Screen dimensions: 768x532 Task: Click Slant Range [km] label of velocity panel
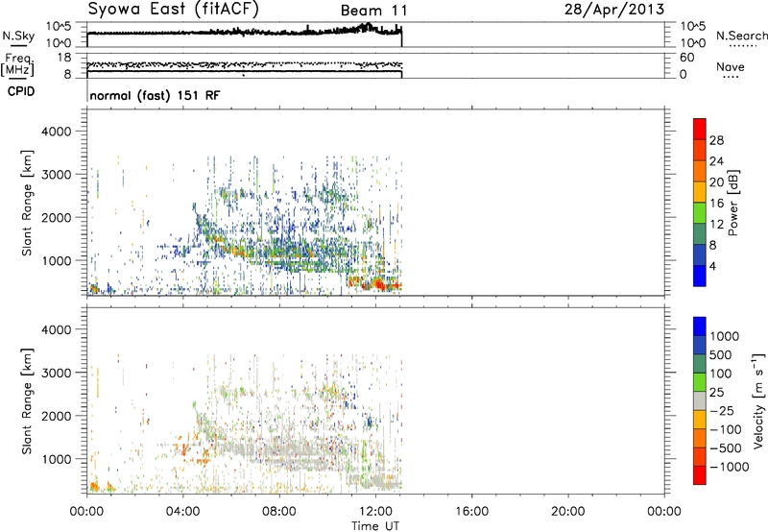(x=27, y=400)
